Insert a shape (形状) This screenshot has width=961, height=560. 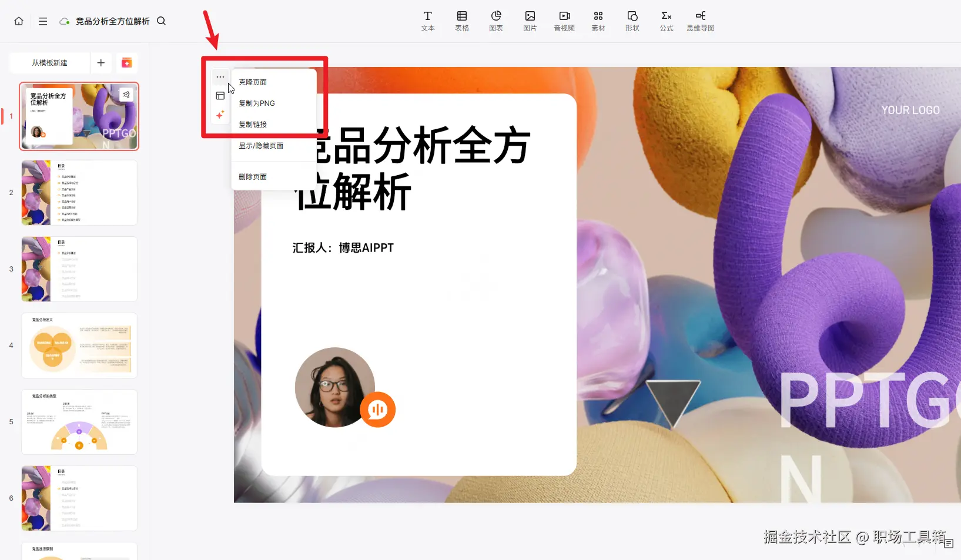point(632,21)
